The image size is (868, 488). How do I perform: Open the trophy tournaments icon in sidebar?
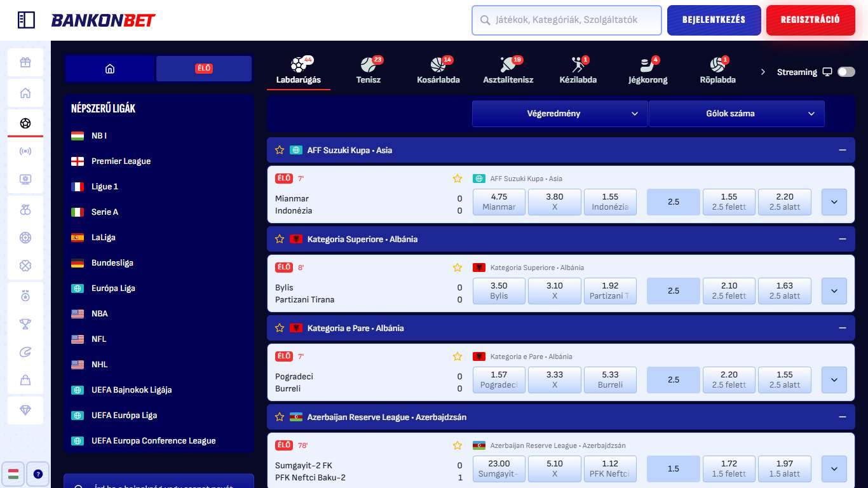click(25, 324)
